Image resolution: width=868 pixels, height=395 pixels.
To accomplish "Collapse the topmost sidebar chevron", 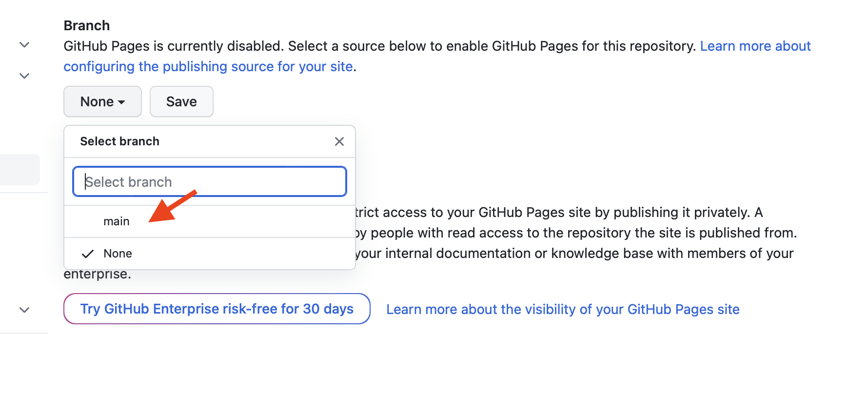I will (x=23, y=44).
